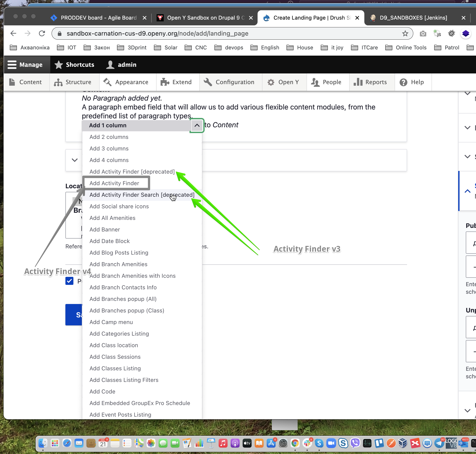Choose Add 4 columns from dropdown
The image size is (476, 454).
click(142, 160)
